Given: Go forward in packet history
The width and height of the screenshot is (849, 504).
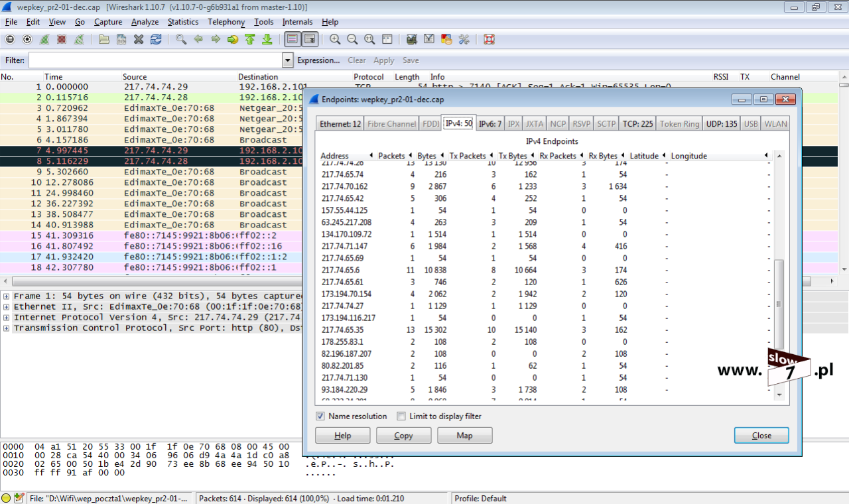Looking at the screenshot, I should click(216, 39).
